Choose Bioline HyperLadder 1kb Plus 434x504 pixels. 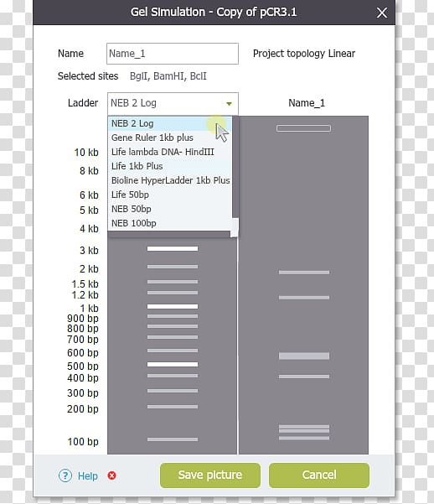coord(170,180)
